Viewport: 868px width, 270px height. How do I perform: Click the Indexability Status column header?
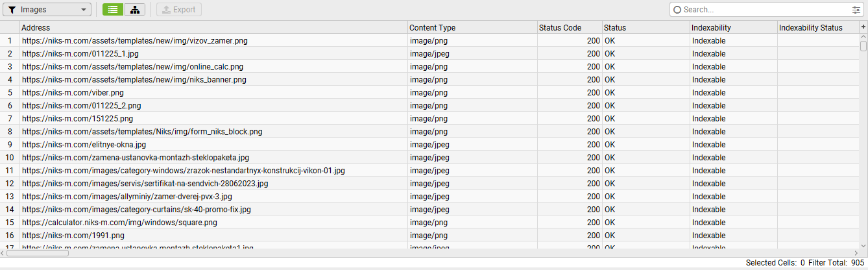click(x=817, y=27)
